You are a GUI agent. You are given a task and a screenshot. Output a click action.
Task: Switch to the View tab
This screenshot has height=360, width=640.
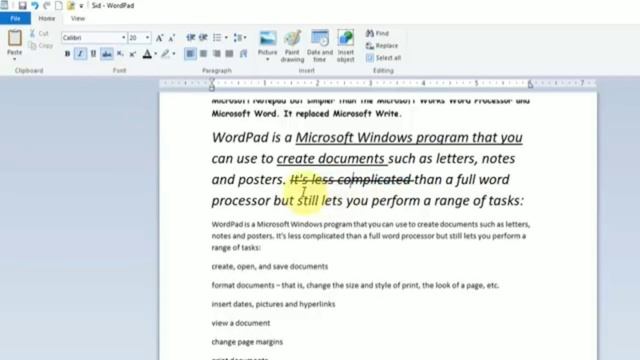click(x=78, y=18)
